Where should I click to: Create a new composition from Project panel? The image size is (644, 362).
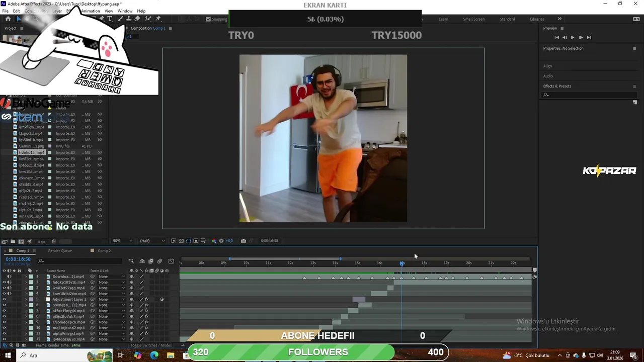coord(21,241)
